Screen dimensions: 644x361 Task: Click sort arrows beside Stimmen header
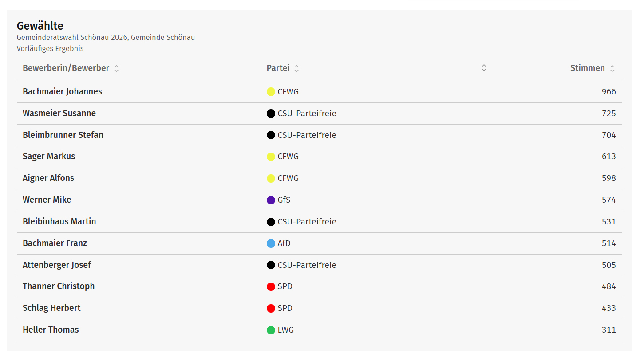tap(612, 68)
